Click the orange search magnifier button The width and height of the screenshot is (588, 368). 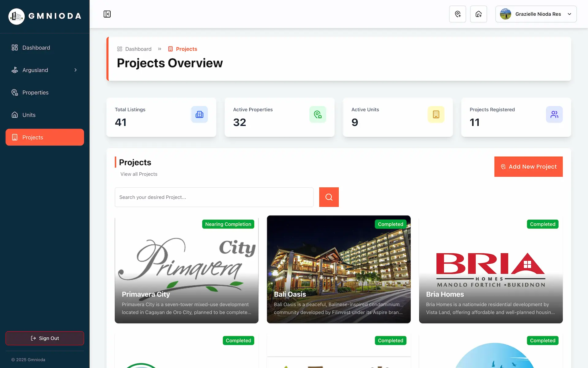click(x=329, y=197)
